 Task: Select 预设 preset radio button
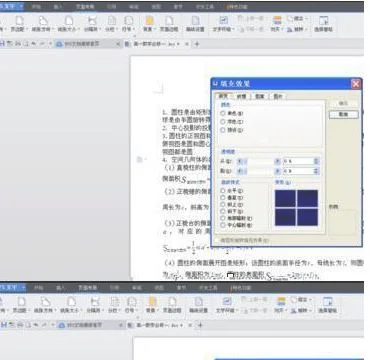point(223,130)
